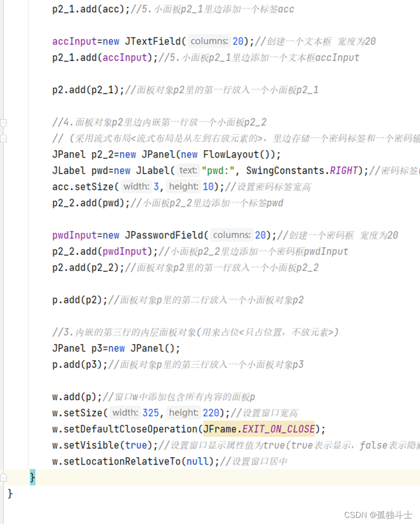Click null in w.setLocationRelativeTo
This screenshot has height=524, width=420.
[x=198, y=461]
